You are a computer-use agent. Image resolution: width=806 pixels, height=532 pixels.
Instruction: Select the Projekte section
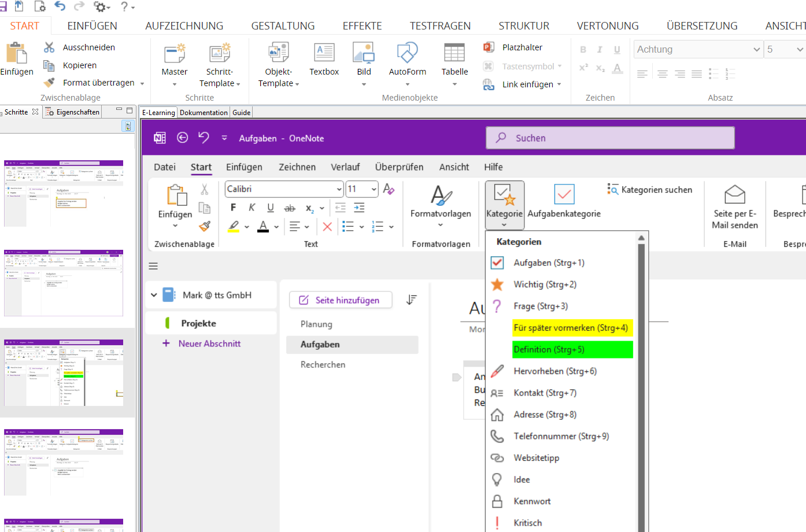pyautogui.click(x=211, y=323)
